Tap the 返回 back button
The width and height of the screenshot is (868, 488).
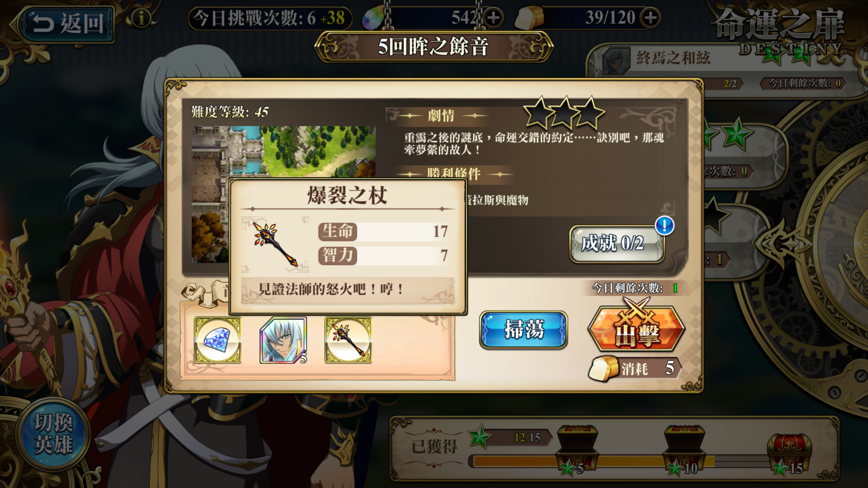(x=64, y=23)
